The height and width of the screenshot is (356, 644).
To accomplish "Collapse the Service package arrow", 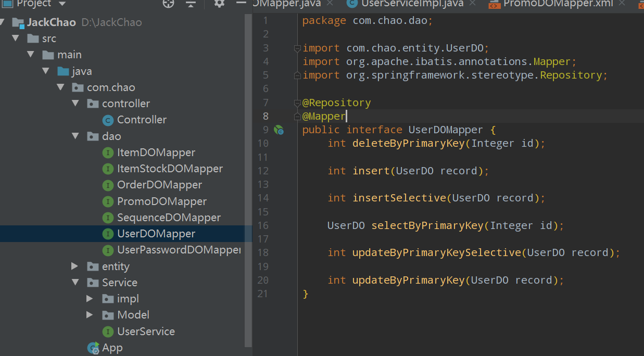I will click(76, 283).
